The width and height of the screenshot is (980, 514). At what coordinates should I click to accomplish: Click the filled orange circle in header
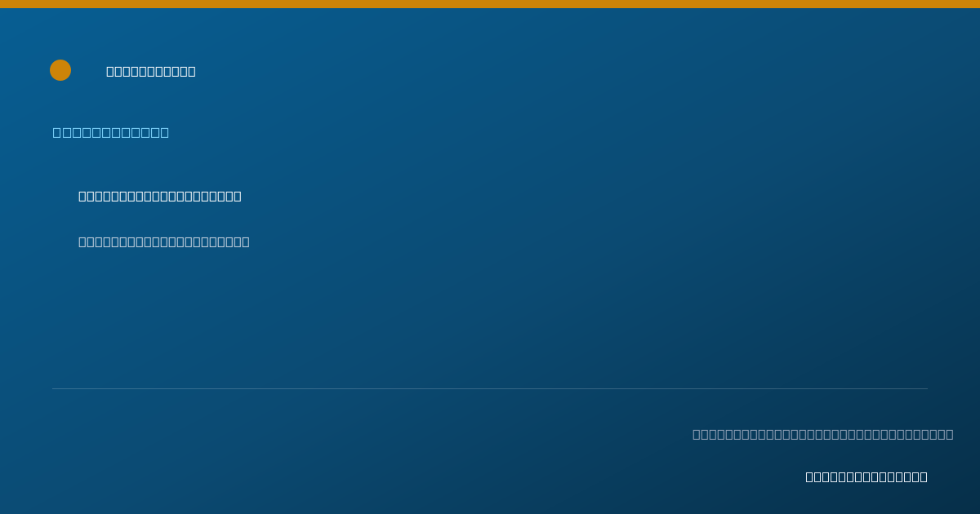tap(60, 70)
